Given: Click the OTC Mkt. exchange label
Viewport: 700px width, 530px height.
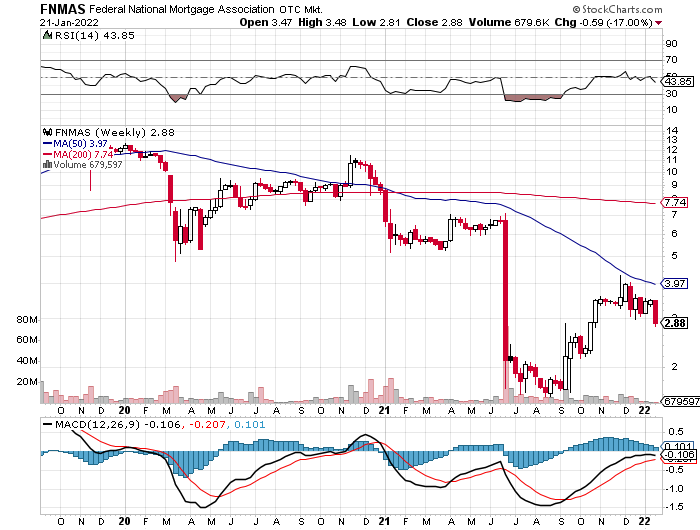Looking at the screenshot, I should coord(301,9).
